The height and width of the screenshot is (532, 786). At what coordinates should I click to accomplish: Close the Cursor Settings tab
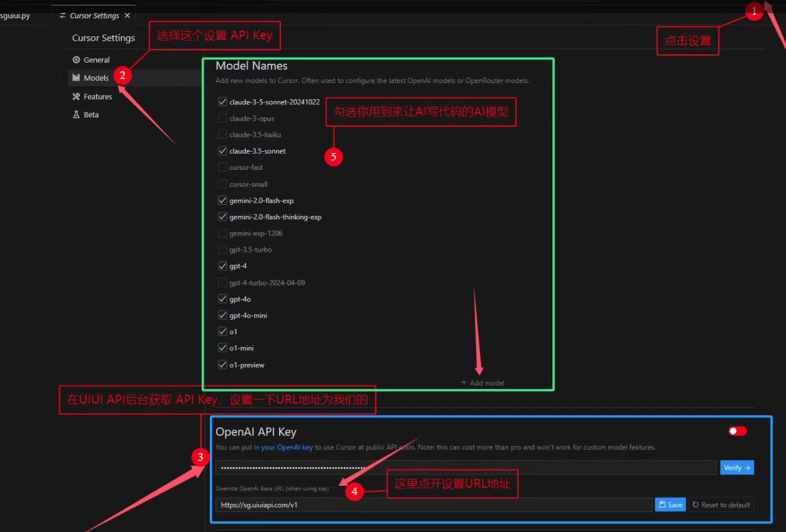point(127,16)
